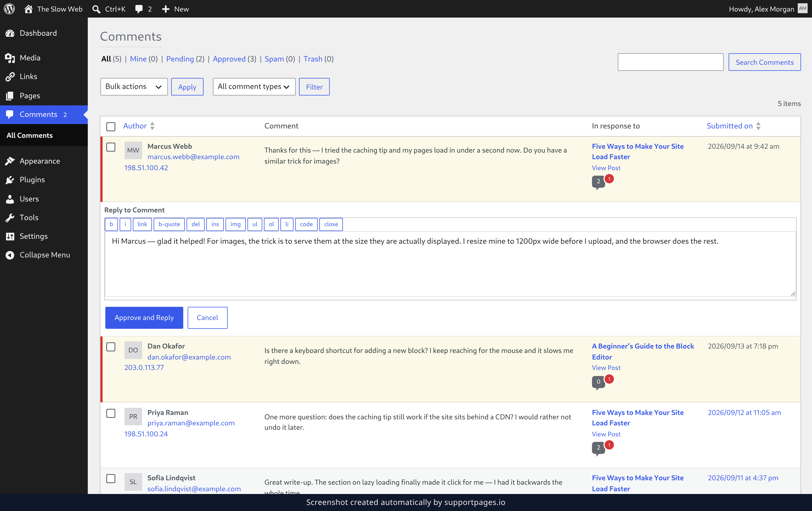Switch to the Pending comments filter
Screen dimensions: 812x511
[x=180, y=59]
